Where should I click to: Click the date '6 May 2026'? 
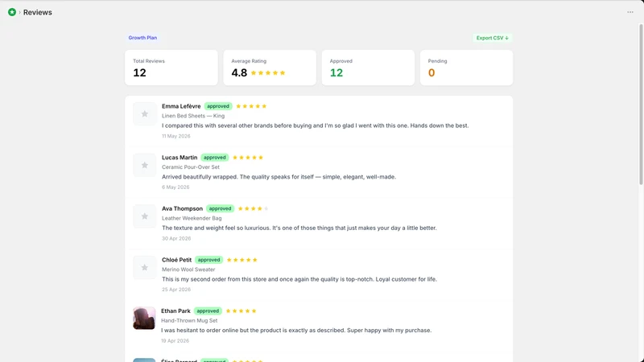(x=175, y=187)
